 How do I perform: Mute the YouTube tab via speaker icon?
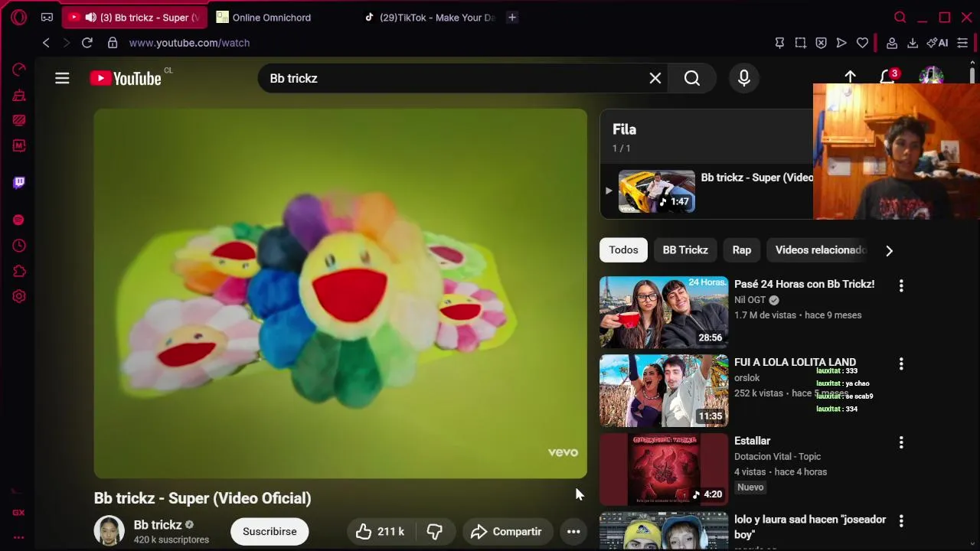coord(90,17)
